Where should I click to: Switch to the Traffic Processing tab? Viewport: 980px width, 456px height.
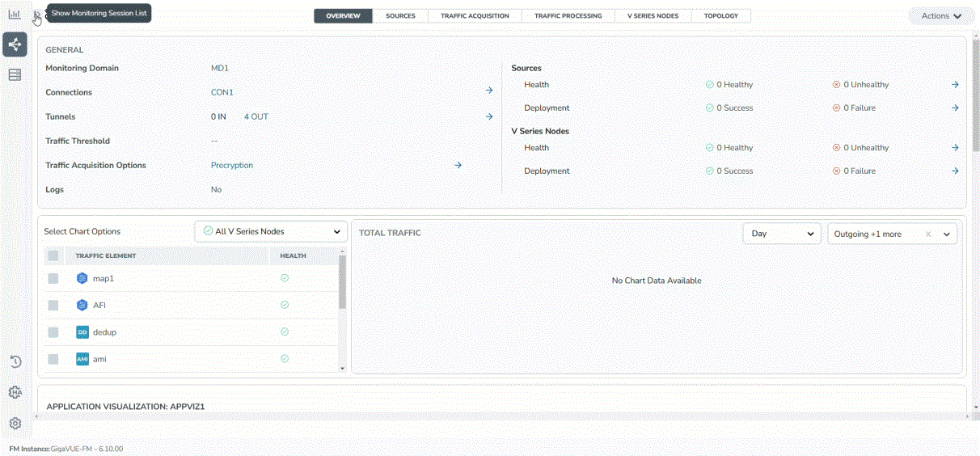(x=568, y=16)
